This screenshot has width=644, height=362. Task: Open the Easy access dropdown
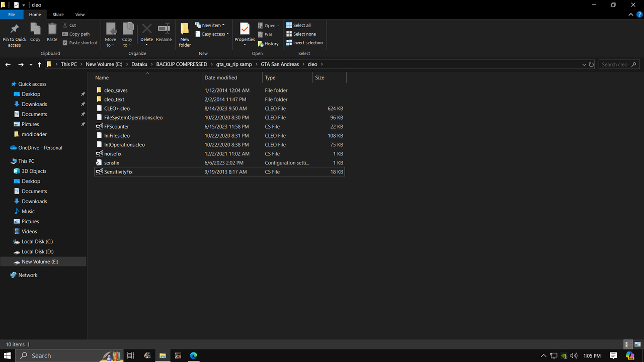(x=212, y=34)
